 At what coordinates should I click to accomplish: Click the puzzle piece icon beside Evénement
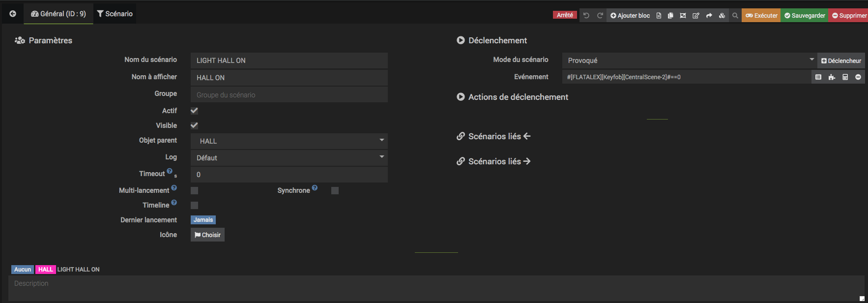832,77
